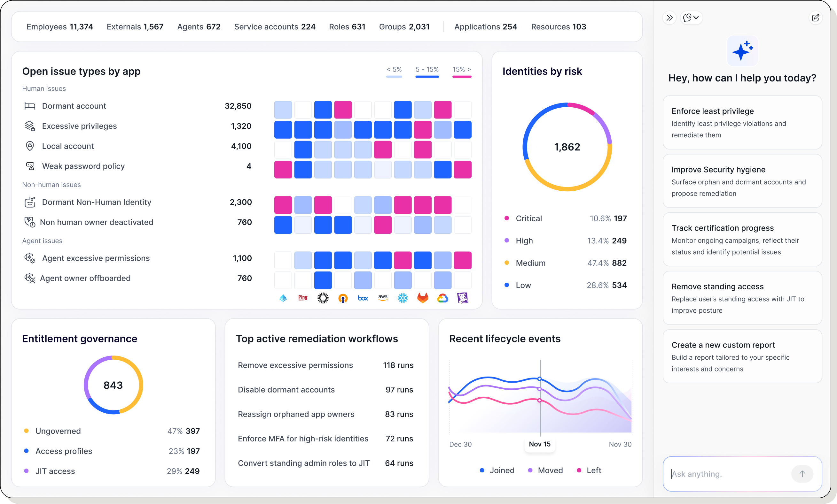Select the Applications 254 tab
This screenshot has height=504, width=837.
point(486,27)
